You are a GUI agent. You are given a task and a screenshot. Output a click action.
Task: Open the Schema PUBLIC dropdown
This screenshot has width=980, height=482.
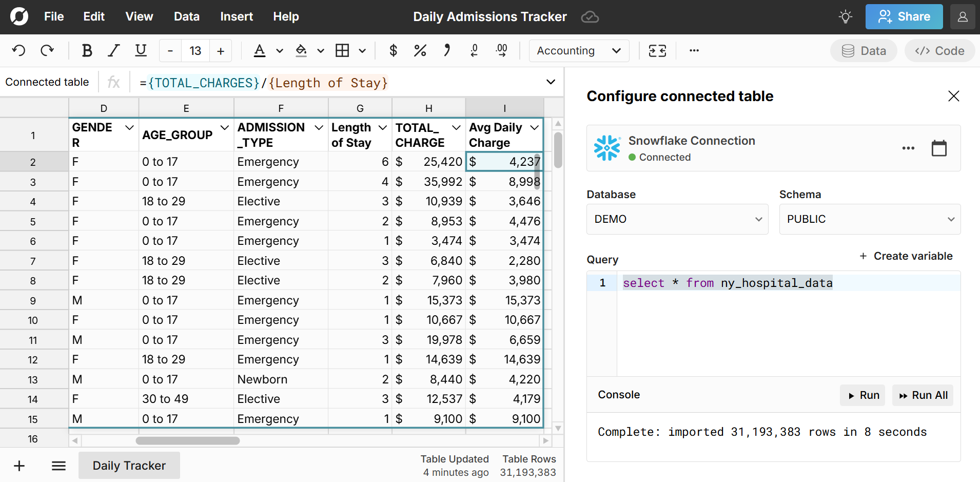tap(869, 219)
